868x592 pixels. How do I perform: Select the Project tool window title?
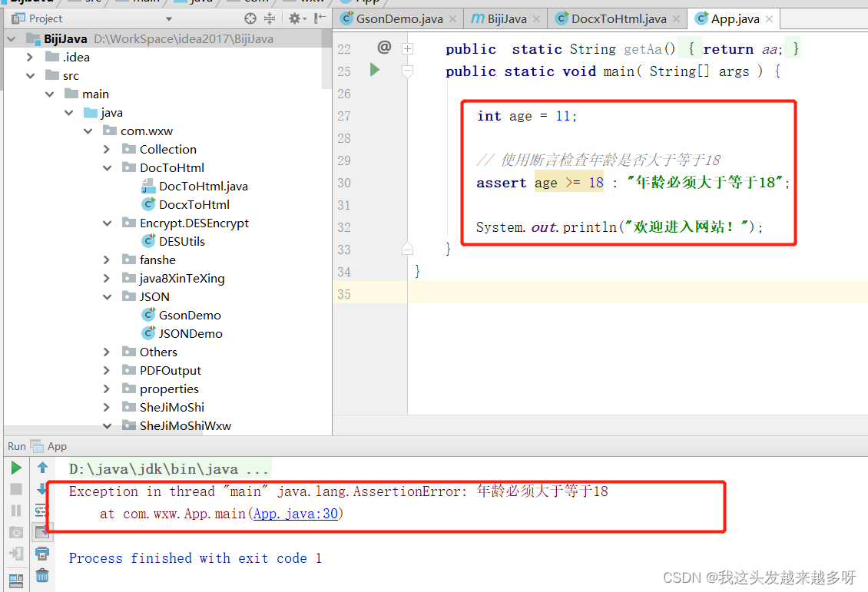pos(45,18)
